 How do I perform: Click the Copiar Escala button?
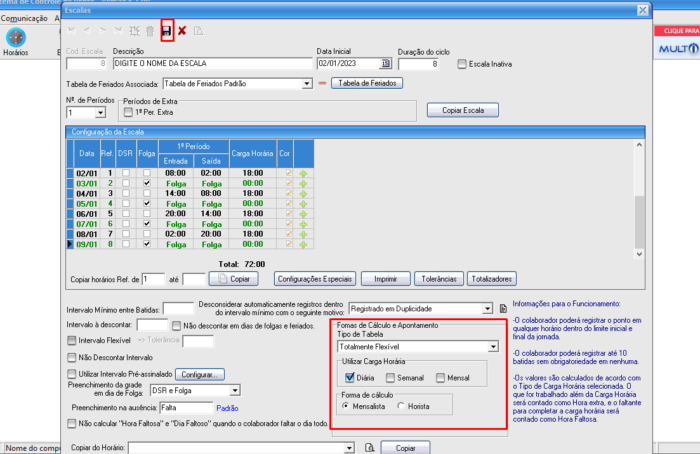(x=462, y=109)
